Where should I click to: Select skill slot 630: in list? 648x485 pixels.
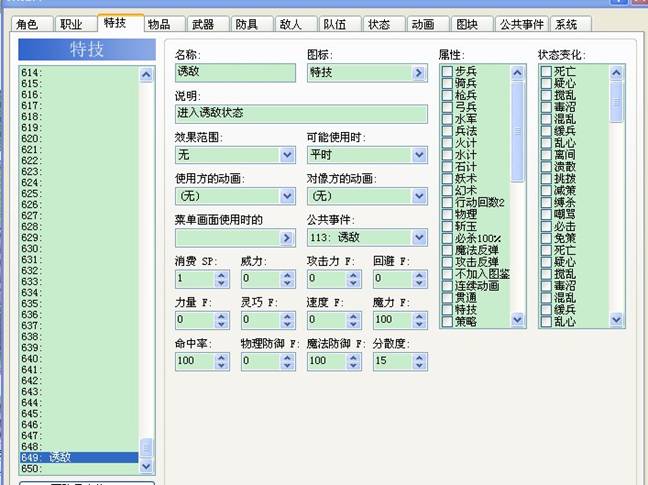pyautogui.click(x=79, y=249)
